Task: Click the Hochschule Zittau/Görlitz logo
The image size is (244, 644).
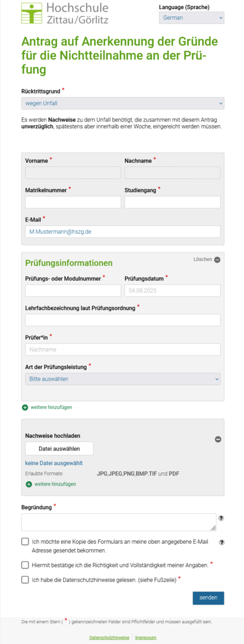Action: click(x=65, y=13)
